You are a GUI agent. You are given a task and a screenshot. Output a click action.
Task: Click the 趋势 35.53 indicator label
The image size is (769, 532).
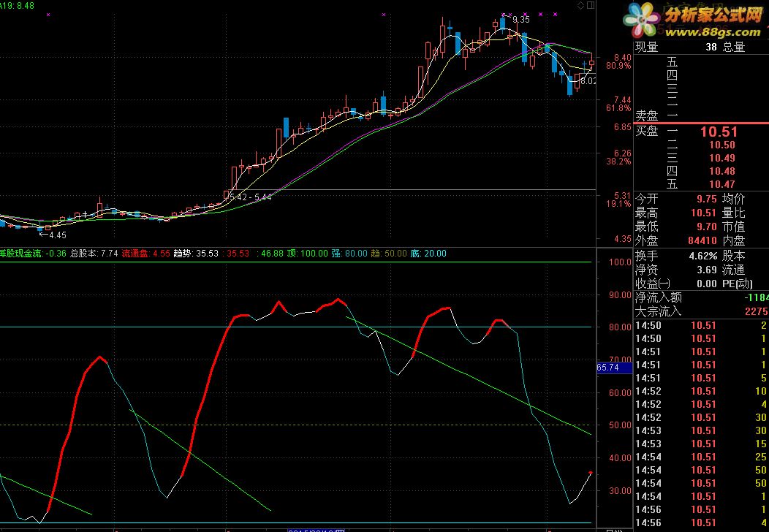point(196,254)
